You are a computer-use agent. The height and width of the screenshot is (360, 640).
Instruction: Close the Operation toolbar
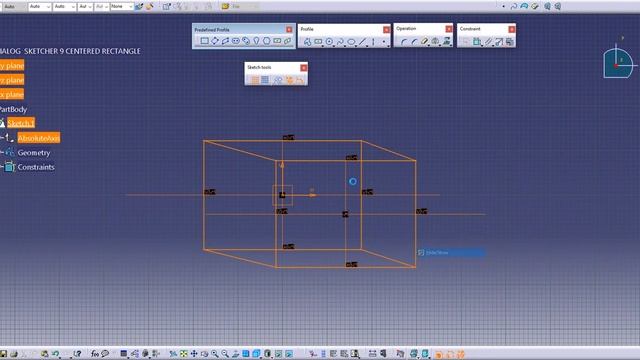449,29
